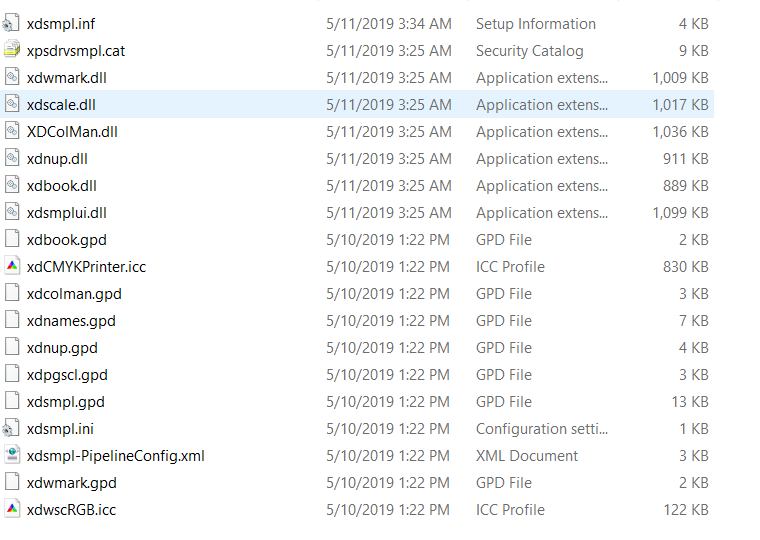Image resolution: width=760 pixels, height=540 pixels.
Task: Click the 1,009 KB size value
Action: pos(681,78)
